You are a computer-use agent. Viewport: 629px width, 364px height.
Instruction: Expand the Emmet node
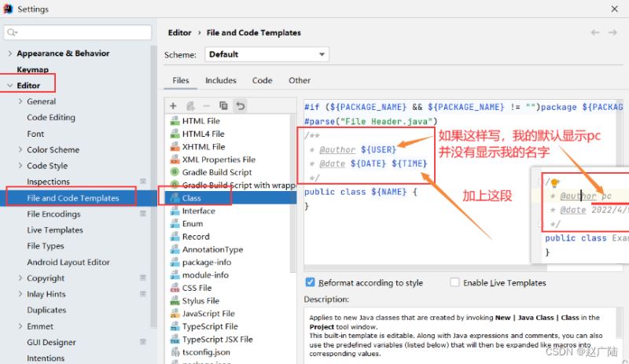(20, 326)
